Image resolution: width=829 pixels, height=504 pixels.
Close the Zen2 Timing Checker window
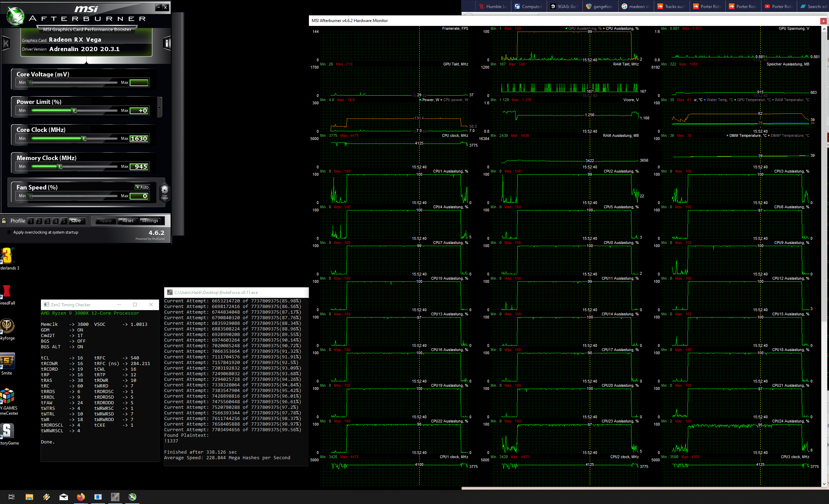click(151, 304)
